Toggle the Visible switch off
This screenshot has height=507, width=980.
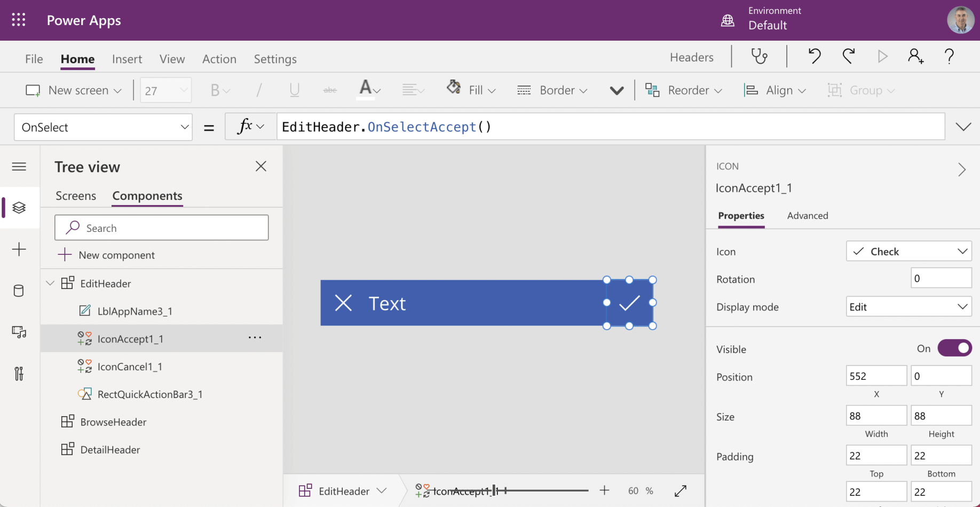(x=954, y=348)
